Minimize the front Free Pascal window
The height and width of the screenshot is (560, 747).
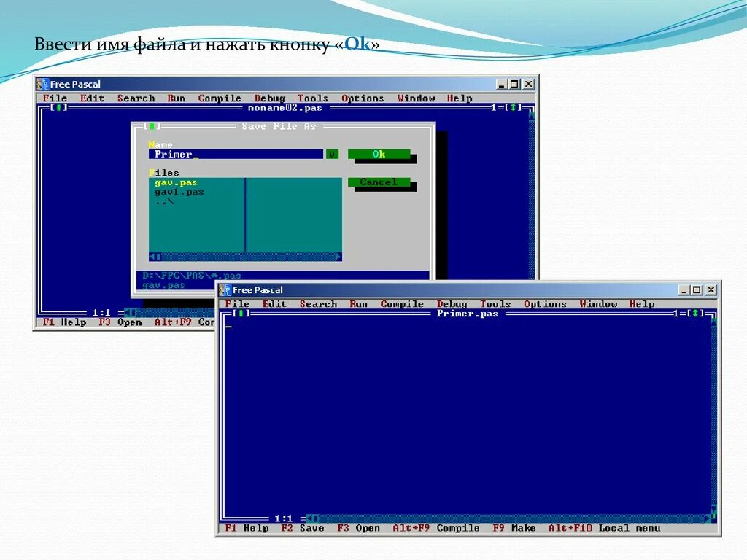pos(684,289)
